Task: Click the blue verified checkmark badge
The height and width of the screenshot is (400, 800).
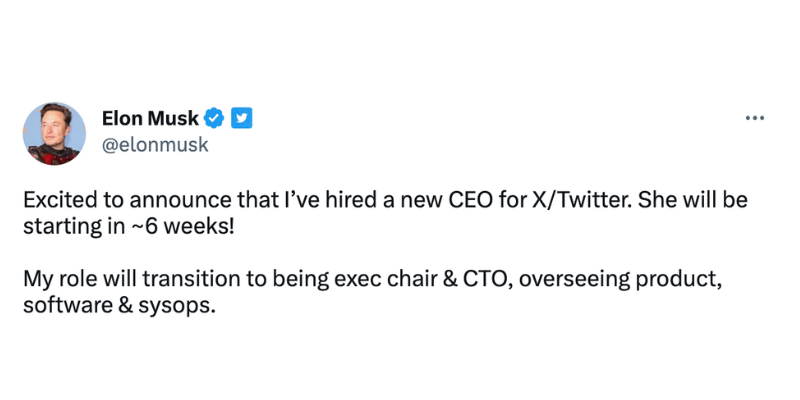Action: 216,119
